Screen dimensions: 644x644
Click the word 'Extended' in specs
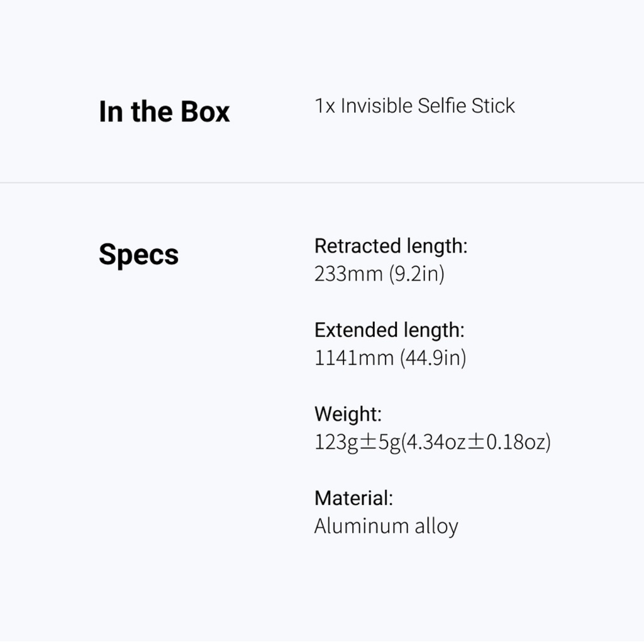[x=356, y=330]
